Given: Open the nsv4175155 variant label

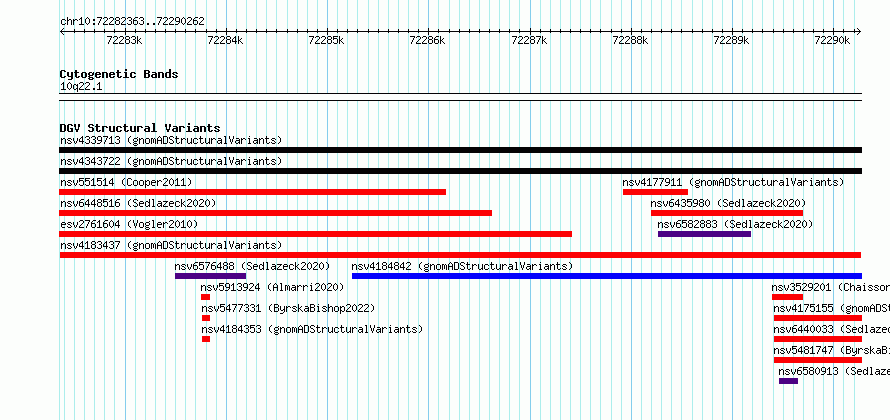Looking at the screenshot, I should [832, 308].
